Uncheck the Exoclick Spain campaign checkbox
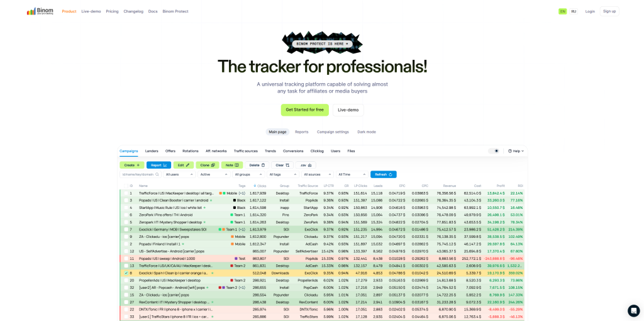This screenshot has width=644, height=321. tap(126, 273)
